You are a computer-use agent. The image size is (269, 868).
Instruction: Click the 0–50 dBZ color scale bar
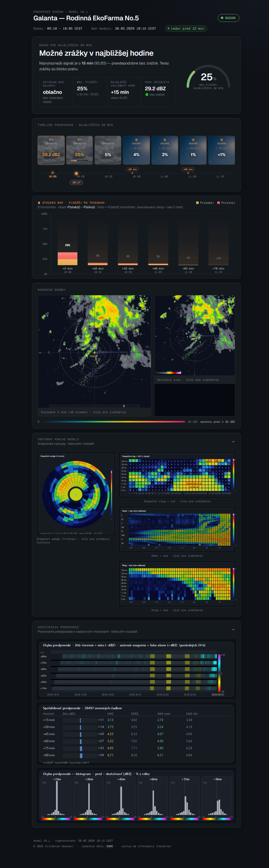113,421
